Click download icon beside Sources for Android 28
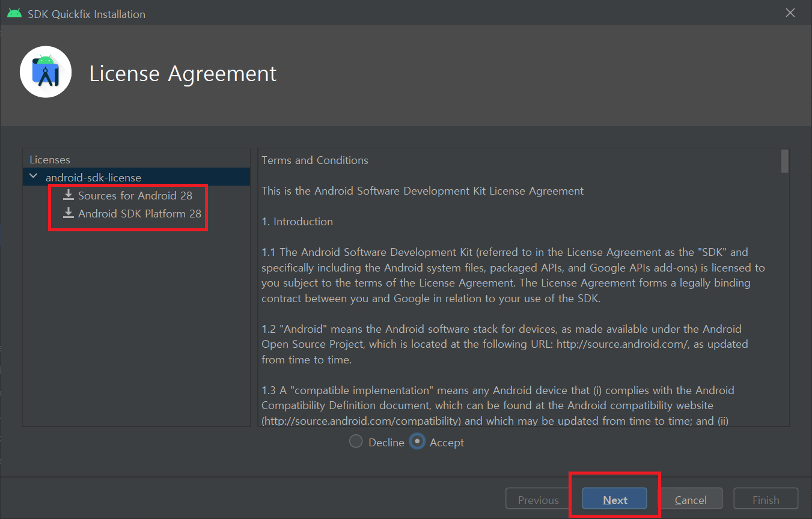 [69, 195]
